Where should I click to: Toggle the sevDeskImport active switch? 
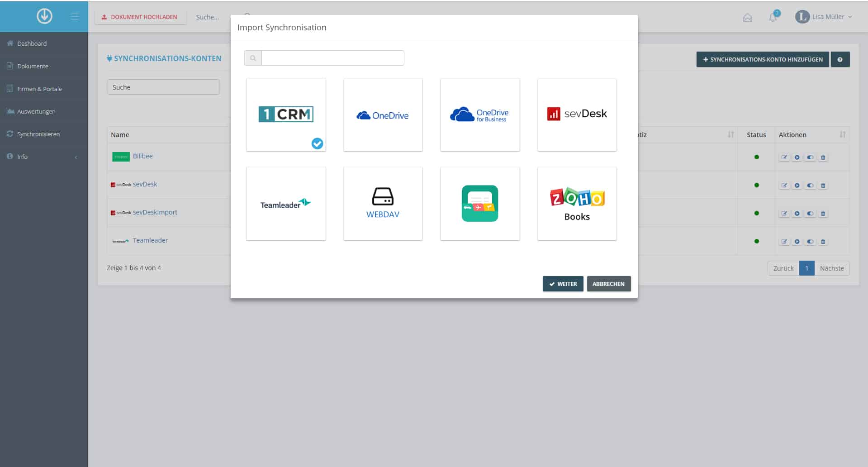[810, 214]
